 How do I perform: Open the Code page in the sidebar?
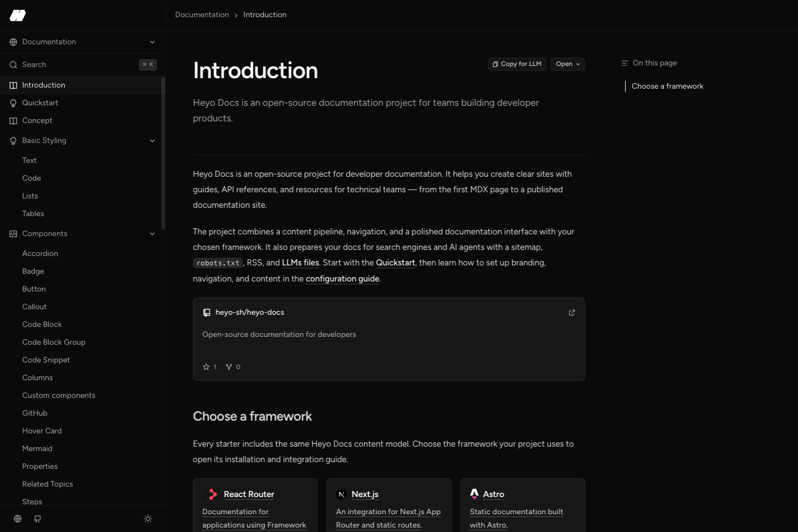(x=32, y=178)
